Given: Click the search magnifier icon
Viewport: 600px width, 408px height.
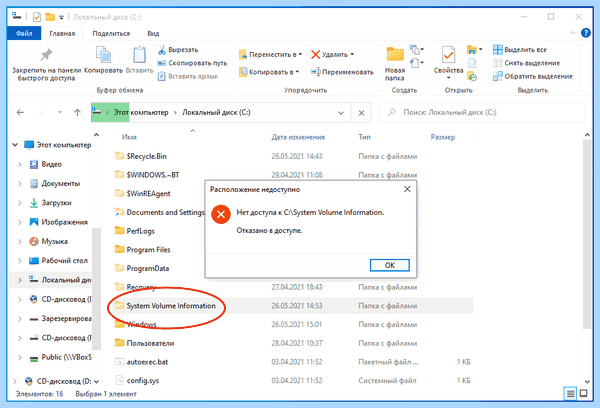Looking at the screenshot, I should pyautogui.click(x=392, y=113).
